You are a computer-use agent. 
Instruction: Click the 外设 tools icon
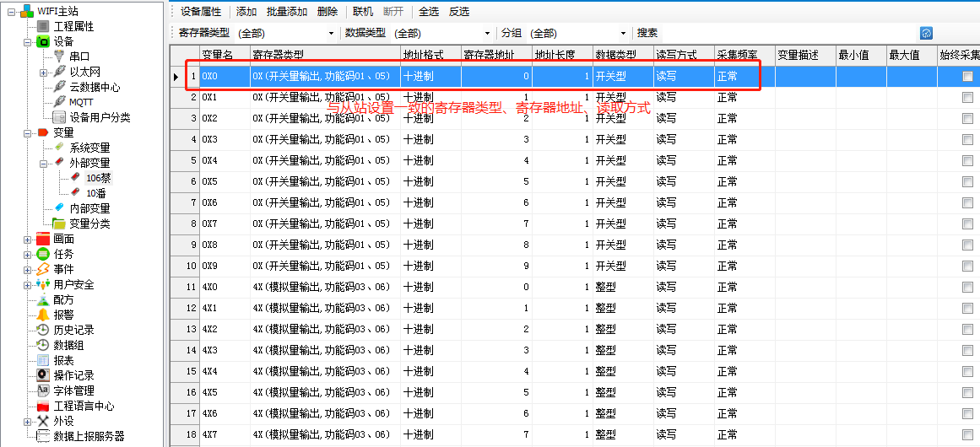(42, 421)
